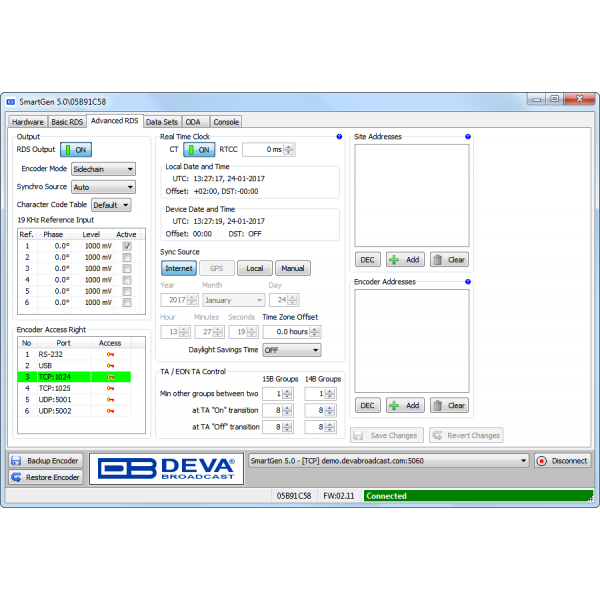
Task: Click the key icon for USB access
Action: [x=110, y=366]
